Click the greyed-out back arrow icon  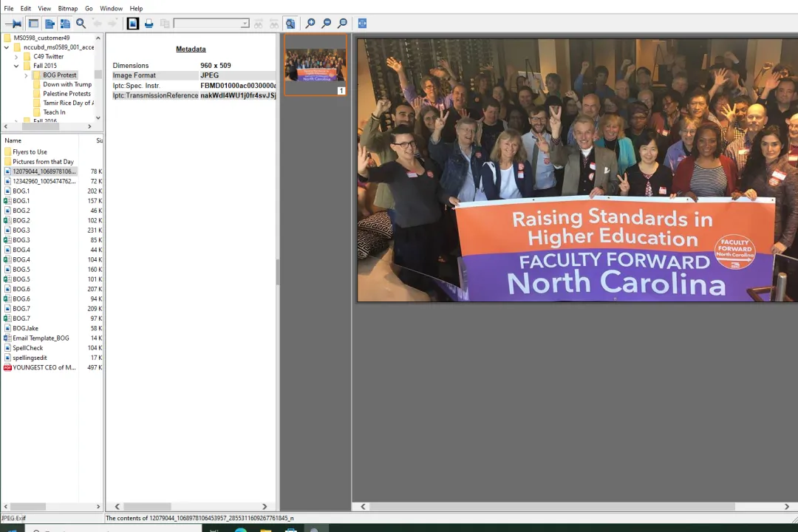click(97, 24)
